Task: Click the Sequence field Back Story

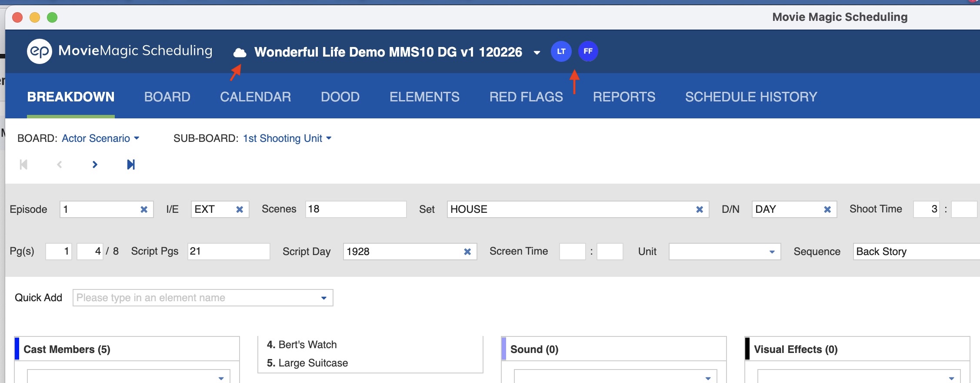Action: coord(917,252)
